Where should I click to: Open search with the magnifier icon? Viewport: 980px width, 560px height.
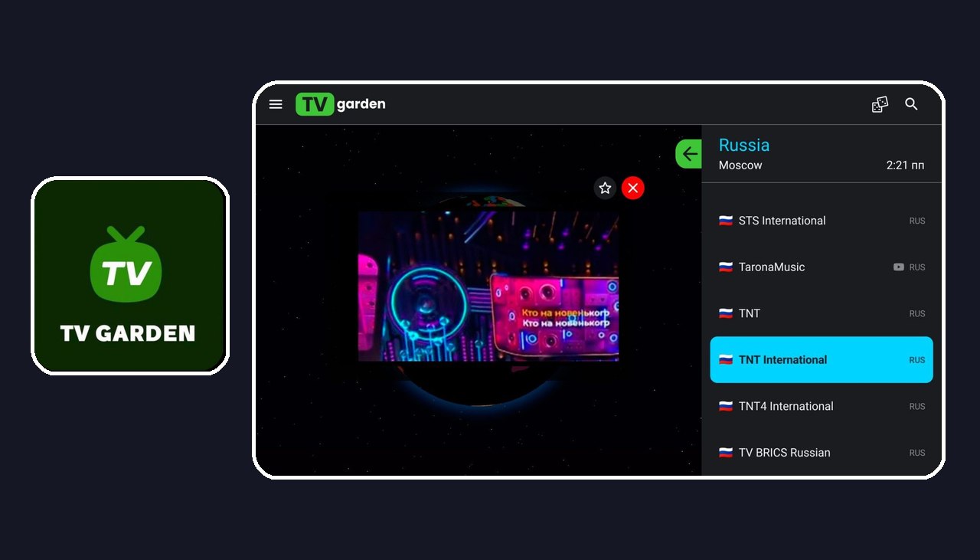coord(911,104)
